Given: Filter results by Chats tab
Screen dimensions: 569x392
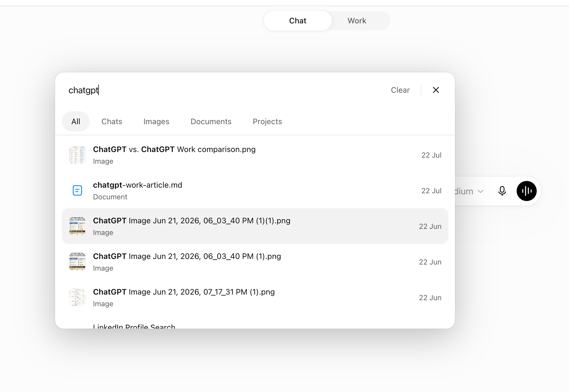Looking at the screenshot, I should click(x=112, y=121).
